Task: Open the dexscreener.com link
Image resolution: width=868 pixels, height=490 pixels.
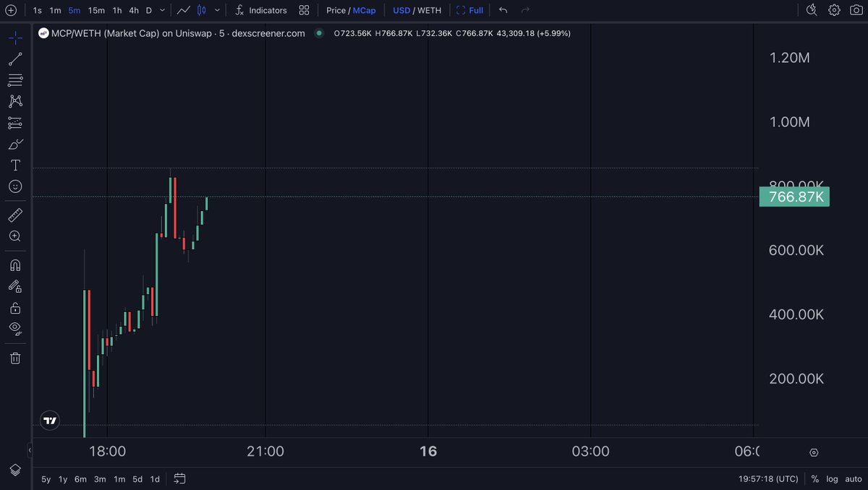Action: click(x=268, y=33)
